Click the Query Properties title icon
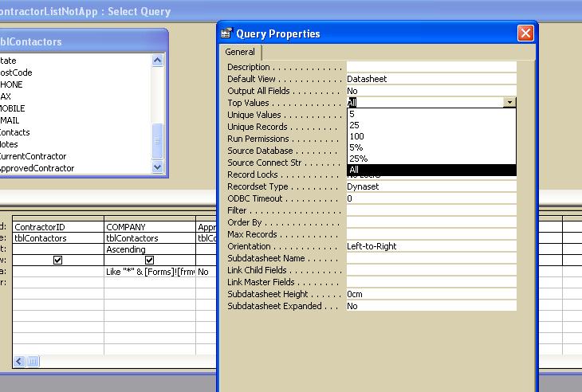Screen dimensions: 582x392 [226, 33]
